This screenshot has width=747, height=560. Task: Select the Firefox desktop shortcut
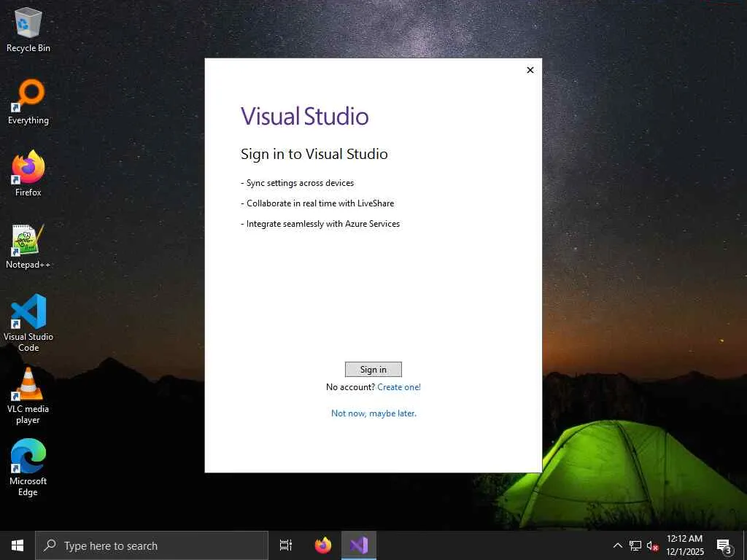tap(28, 174)
